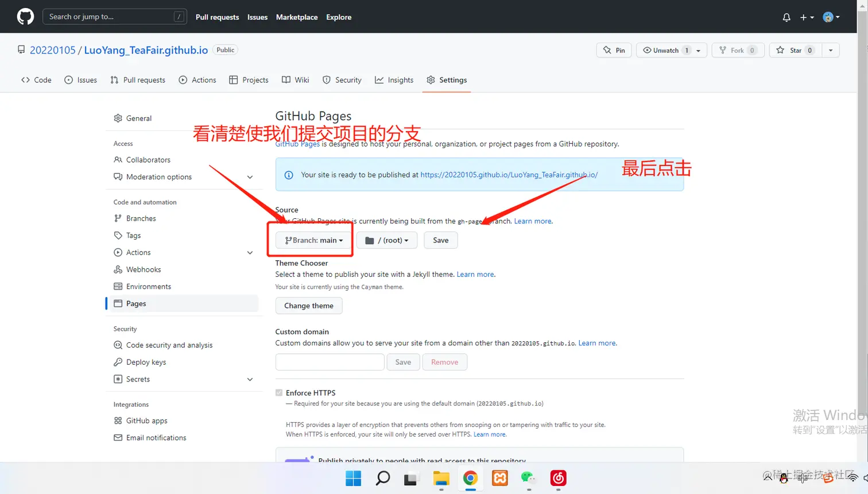Switch to the repository Issues tab

click(x=81, y=80)
